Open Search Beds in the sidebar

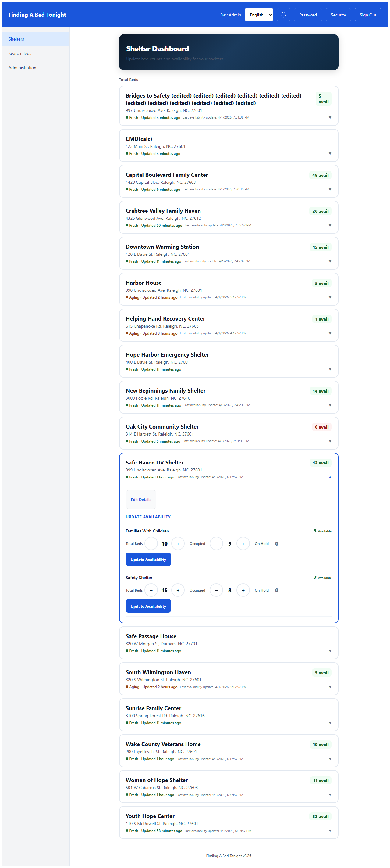pos(20,53)
